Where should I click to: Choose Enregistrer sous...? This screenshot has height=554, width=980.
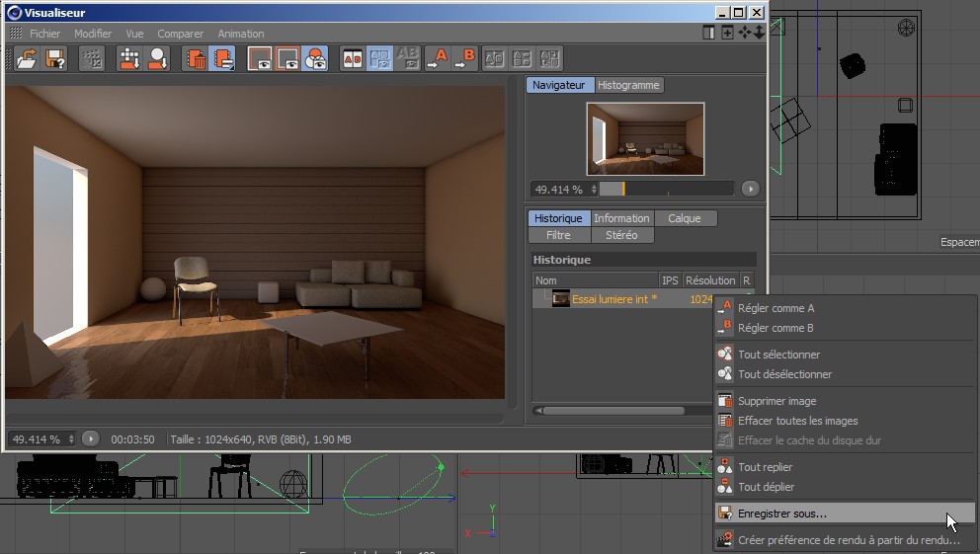(x=845, y=514)
